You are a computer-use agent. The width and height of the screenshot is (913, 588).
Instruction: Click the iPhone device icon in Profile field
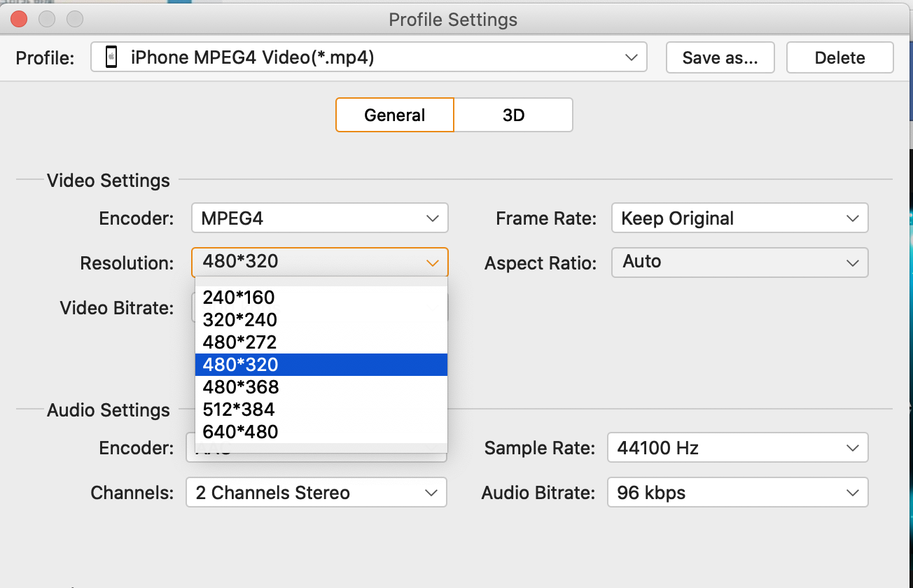pyautogui.click(x=111, y=57)
